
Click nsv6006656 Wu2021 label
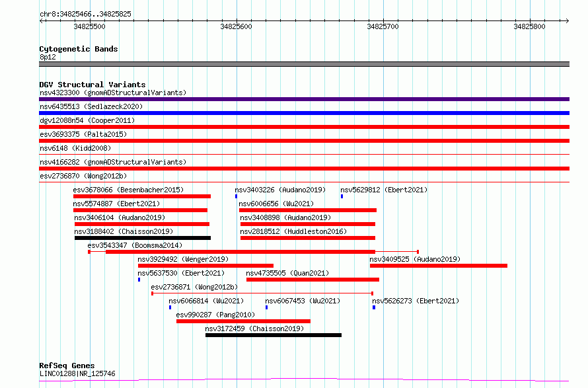(x=276, y=204)
